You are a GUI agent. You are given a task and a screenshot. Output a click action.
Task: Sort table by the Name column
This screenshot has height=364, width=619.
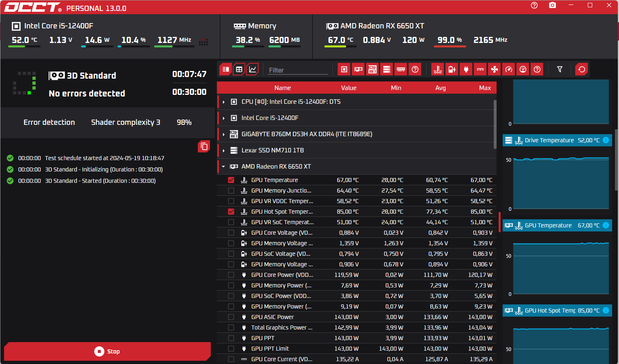[283, 88]
